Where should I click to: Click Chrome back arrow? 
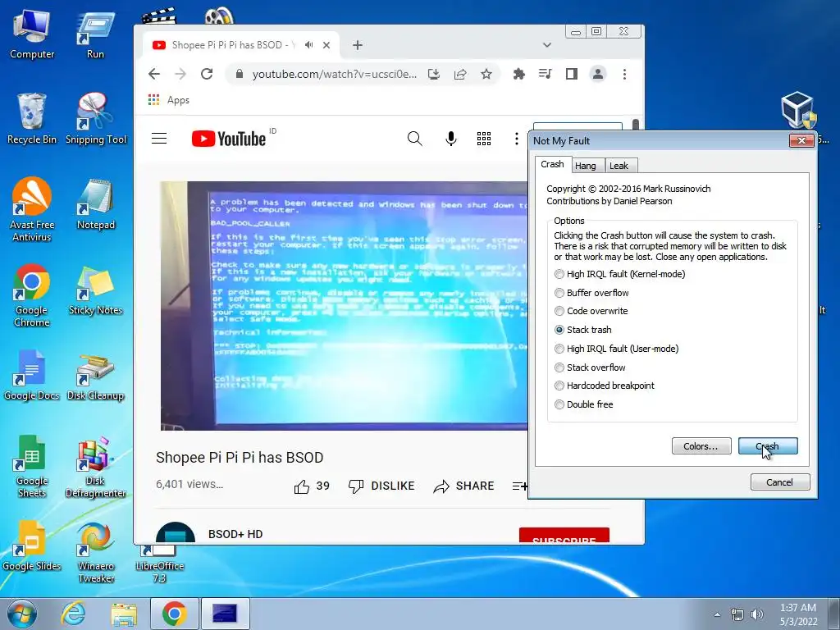pyautogui.click(x=154, y=74)
